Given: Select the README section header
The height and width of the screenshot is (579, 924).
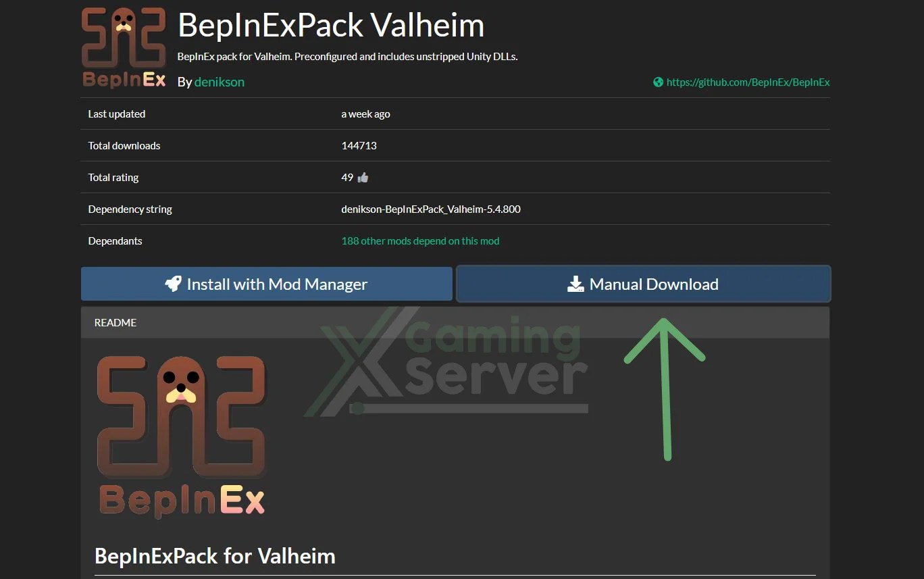Looking at the screenshot, I should pos(455,323).
